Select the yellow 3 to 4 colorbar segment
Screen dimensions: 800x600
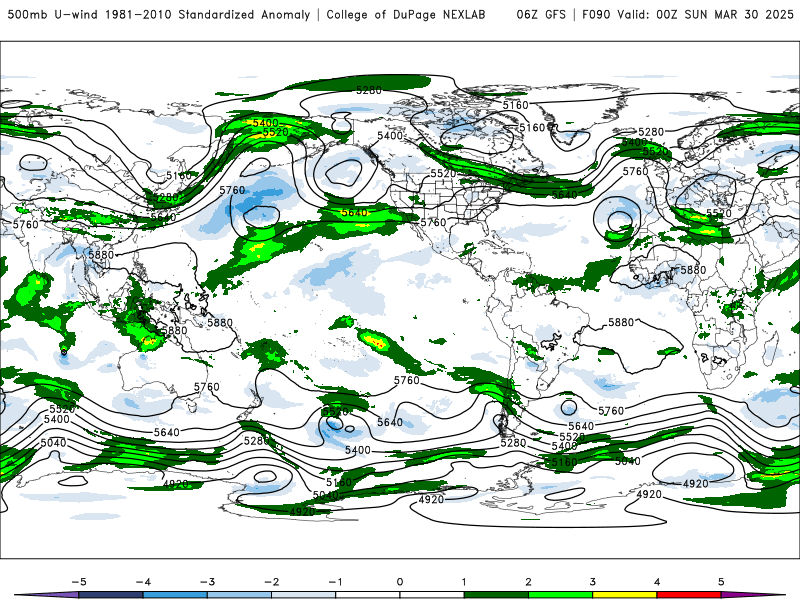coord(624,595)
